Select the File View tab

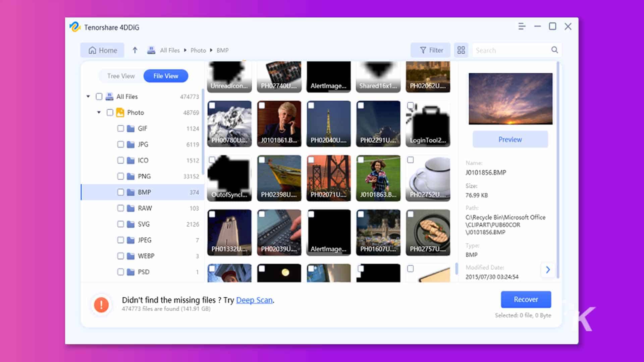pos(166,76)
